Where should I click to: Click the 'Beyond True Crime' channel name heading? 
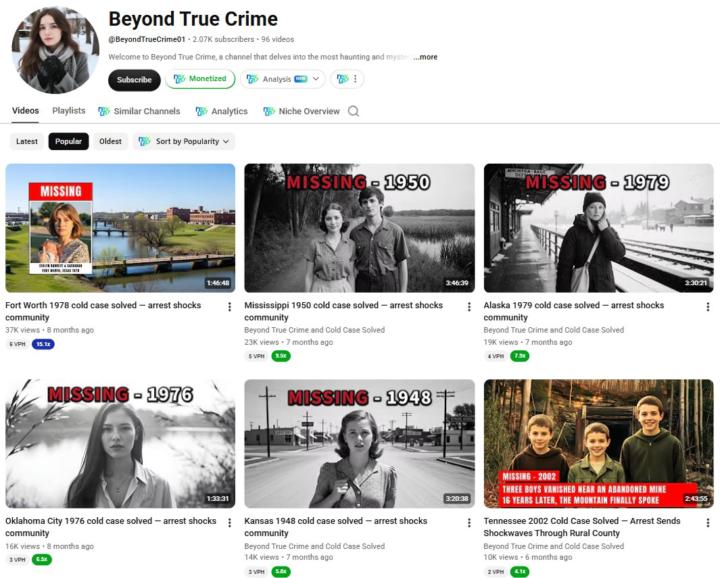193,19
